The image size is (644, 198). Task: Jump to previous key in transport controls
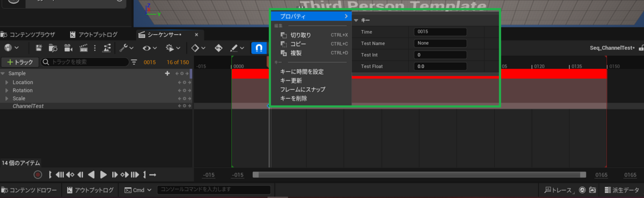[x=70, y=174]
